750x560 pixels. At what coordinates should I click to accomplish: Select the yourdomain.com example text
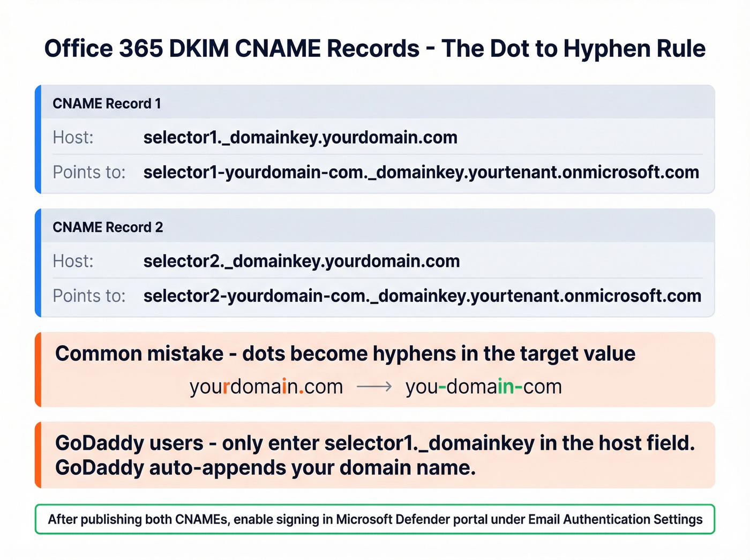tap(266, 386)
